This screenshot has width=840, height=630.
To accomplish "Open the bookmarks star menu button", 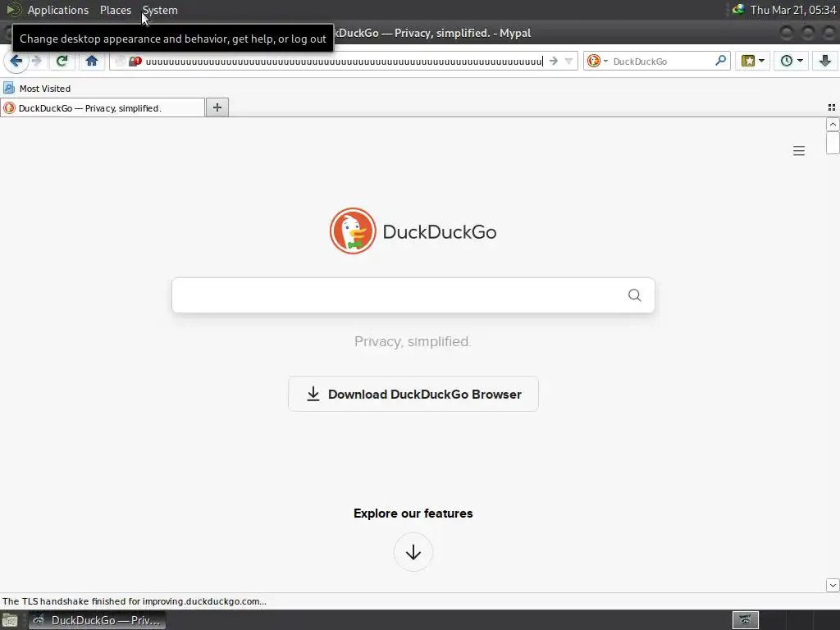I will (x=748, y=61).
